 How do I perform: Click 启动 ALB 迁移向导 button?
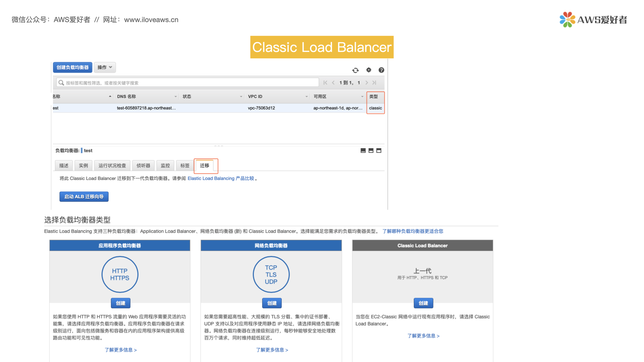point(84,197)
